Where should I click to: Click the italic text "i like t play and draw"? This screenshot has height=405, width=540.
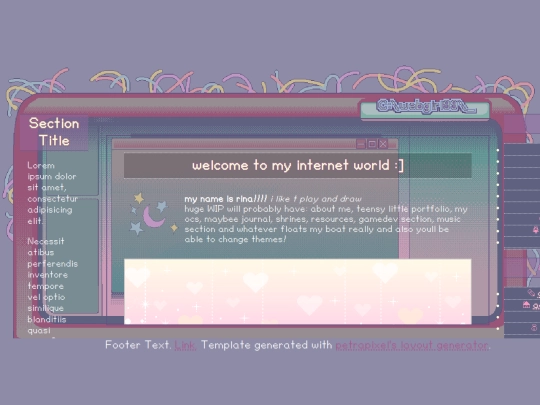pos(316,199)
